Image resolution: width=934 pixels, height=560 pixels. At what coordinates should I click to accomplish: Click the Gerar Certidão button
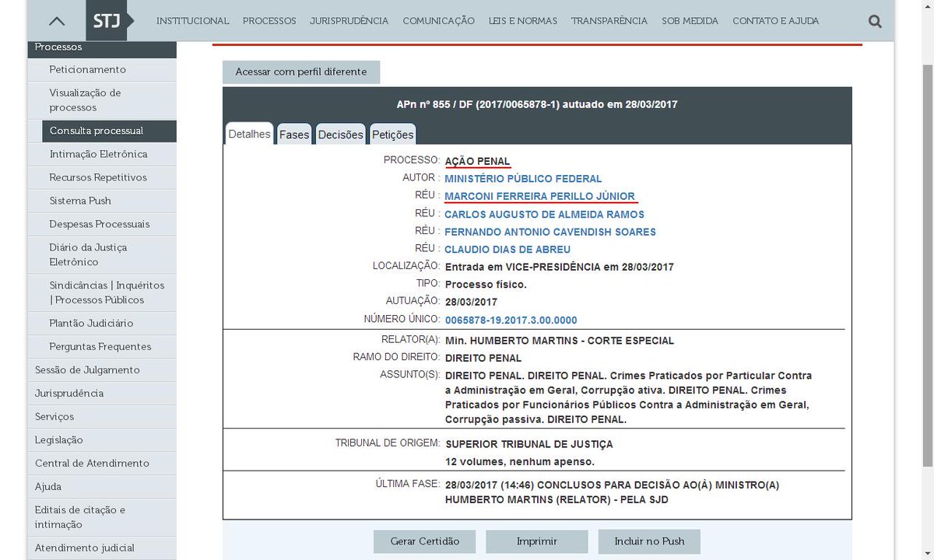point(425,541)
